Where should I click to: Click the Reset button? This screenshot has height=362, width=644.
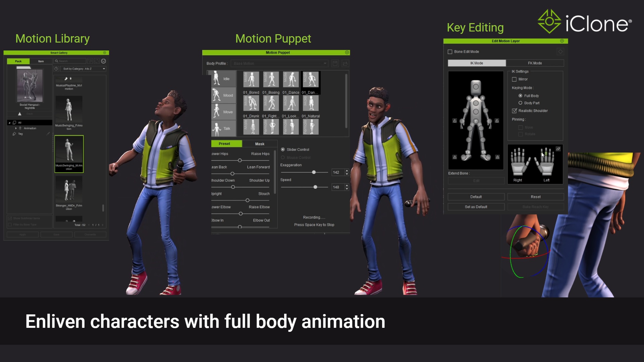click(536, 197)
